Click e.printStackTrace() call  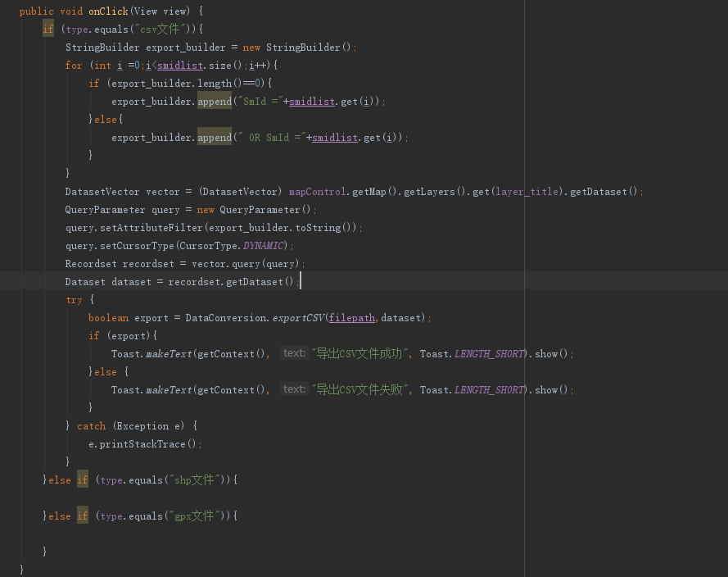142,444
